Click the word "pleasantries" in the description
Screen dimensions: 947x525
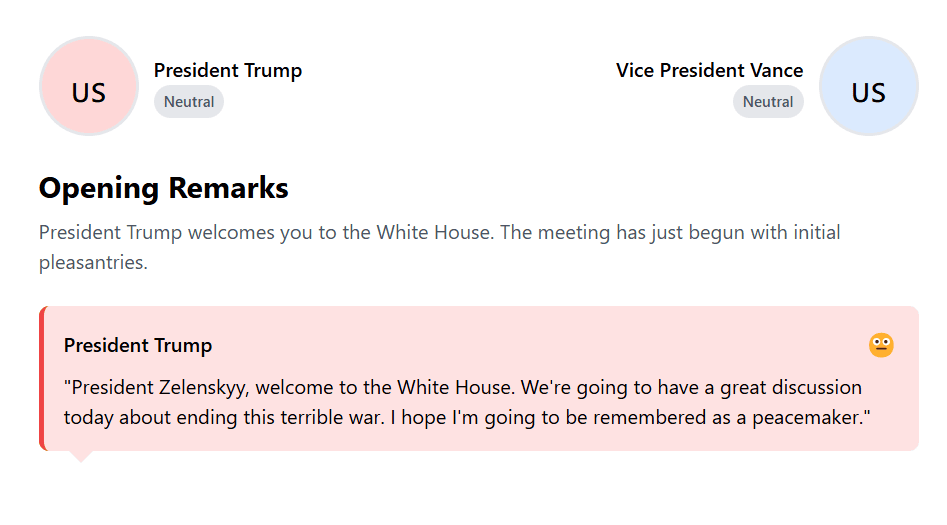93,263
